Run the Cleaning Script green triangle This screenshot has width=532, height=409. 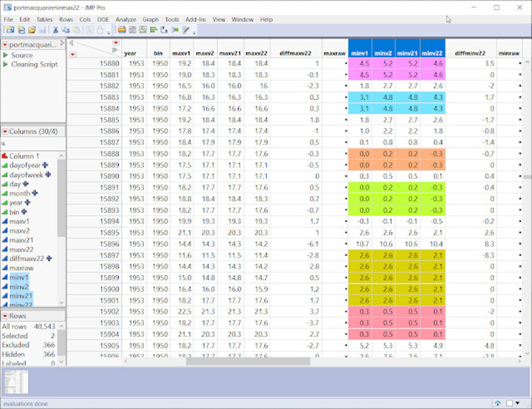tap(6, 64)
